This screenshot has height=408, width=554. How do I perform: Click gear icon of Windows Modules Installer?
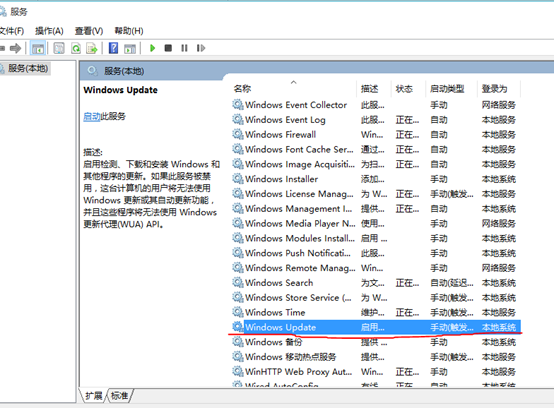point(238,238)
